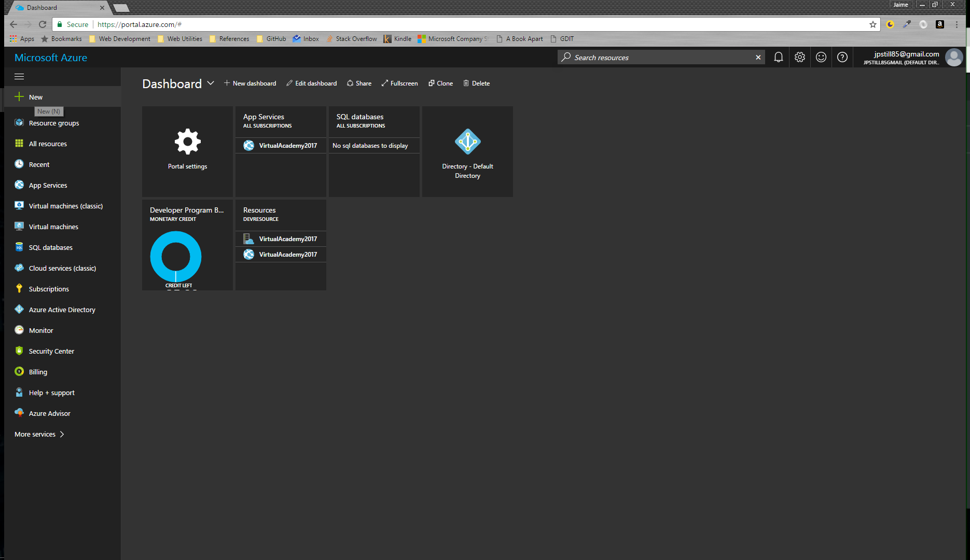Toggle Fullscreen mode for the dashboard
This screenshot has width=970, height=560.
pyautogui.click(x=399, y=83)
